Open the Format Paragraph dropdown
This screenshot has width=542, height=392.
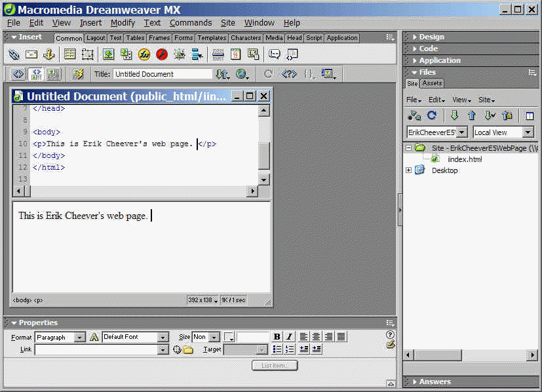pyautogui.click(x=79, y=338)
